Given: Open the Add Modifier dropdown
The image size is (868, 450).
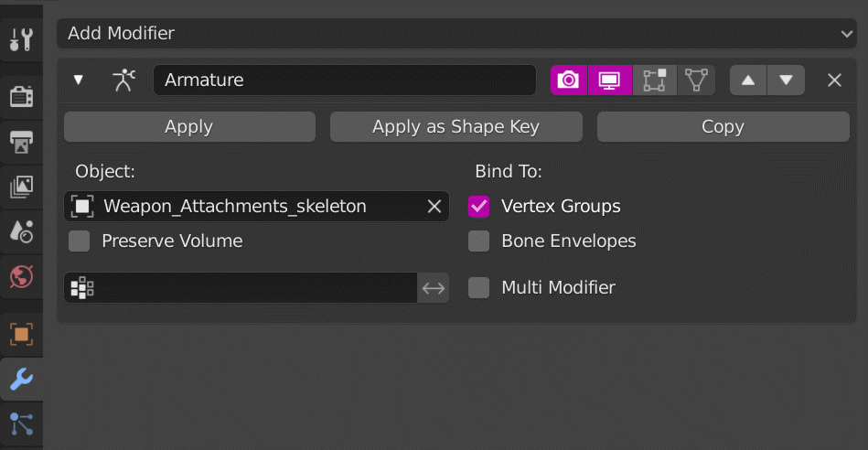Looking at the screenshot, I should 456,34.
